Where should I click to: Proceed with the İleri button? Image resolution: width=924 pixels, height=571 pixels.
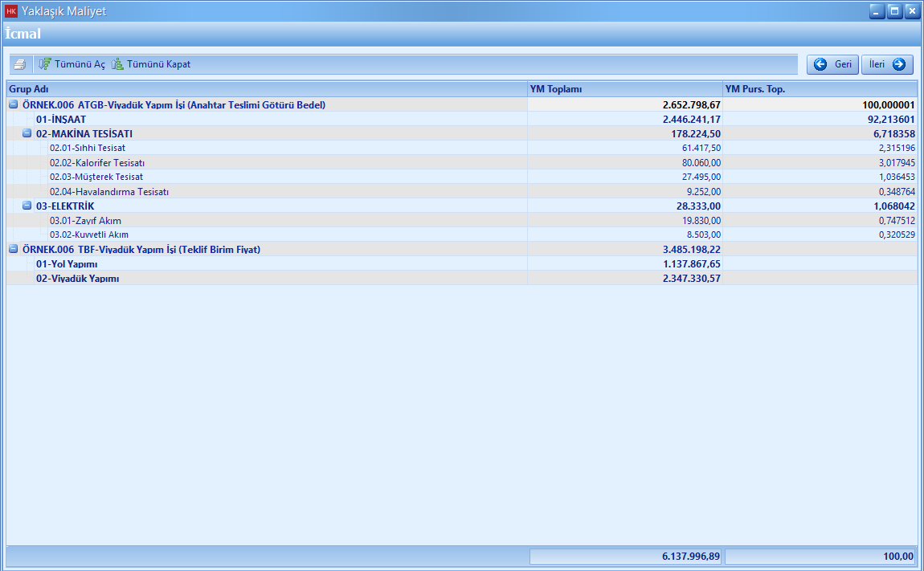[887, 64]
